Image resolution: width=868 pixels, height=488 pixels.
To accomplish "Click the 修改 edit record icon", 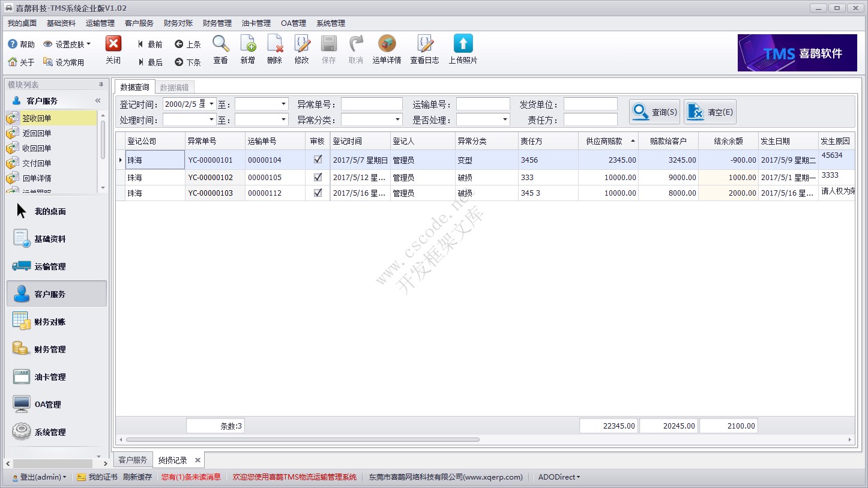I will coord(302,44).
